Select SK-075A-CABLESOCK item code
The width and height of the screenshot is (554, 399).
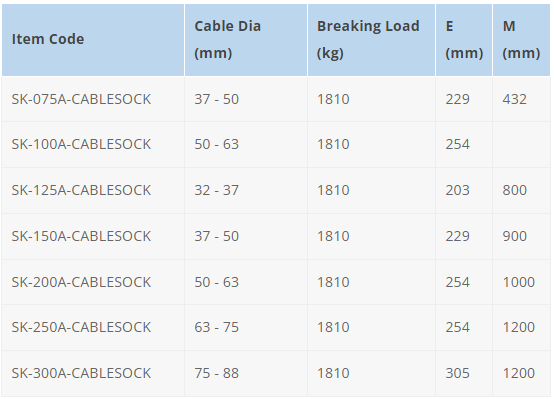81,99
